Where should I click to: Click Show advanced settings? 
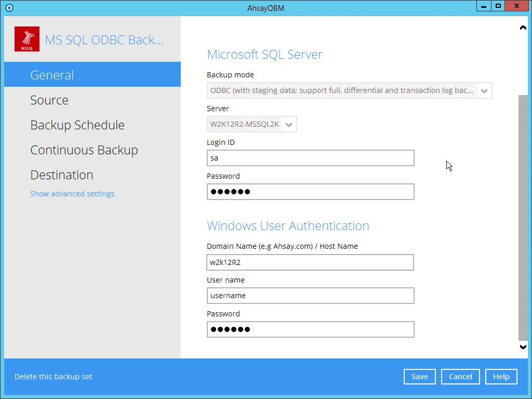(x=72, y=193)
